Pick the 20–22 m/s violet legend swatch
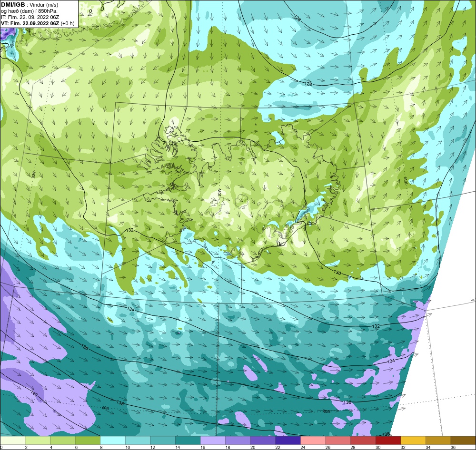 (x=263, y=440)
